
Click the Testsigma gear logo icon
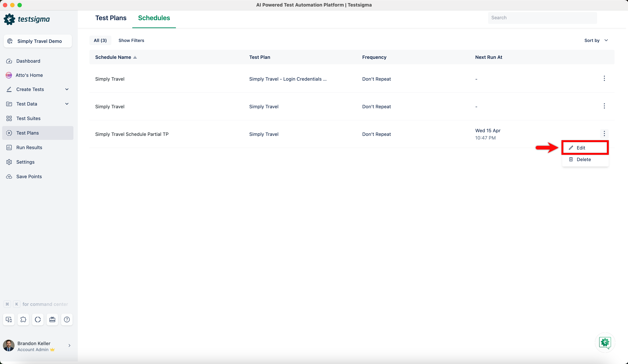pyautogui.click(x=9, y=19)
